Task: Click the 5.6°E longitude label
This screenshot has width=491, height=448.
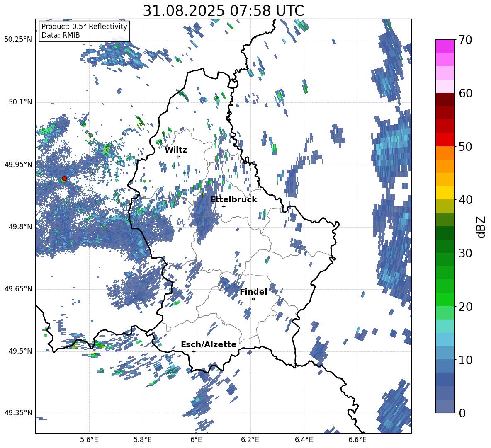Action: 89,440
